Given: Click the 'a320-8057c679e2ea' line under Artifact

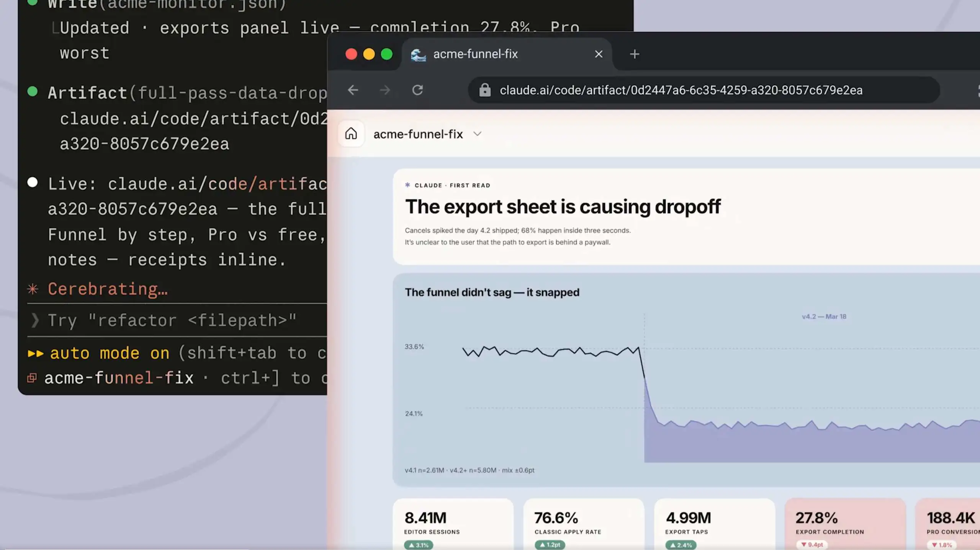Looking at the screenshot, I should tap(144, 144).
